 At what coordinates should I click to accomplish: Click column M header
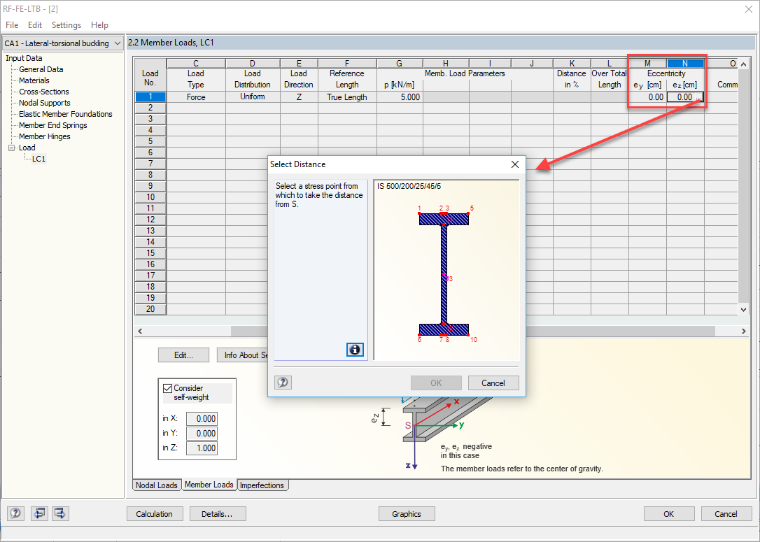(648, 64)
